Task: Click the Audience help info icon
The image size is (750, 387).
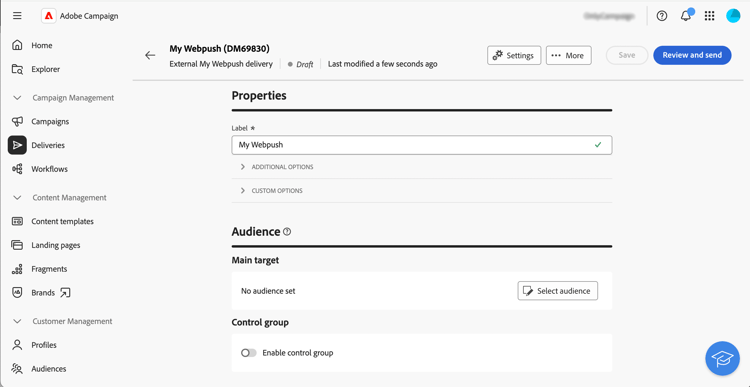Action: point(287,232)
